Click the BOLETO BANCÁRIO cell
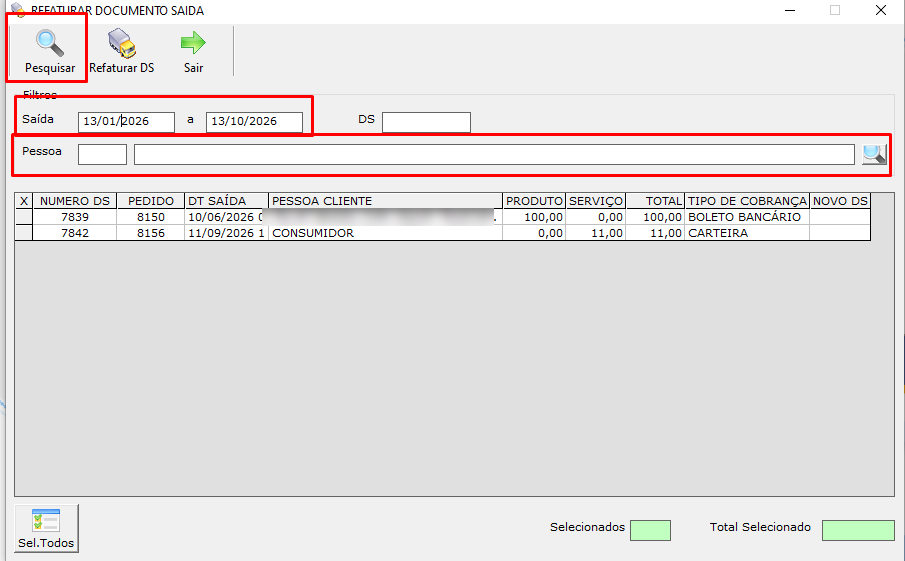This screenshot has width=905, height=561. [x=747, y=217]
